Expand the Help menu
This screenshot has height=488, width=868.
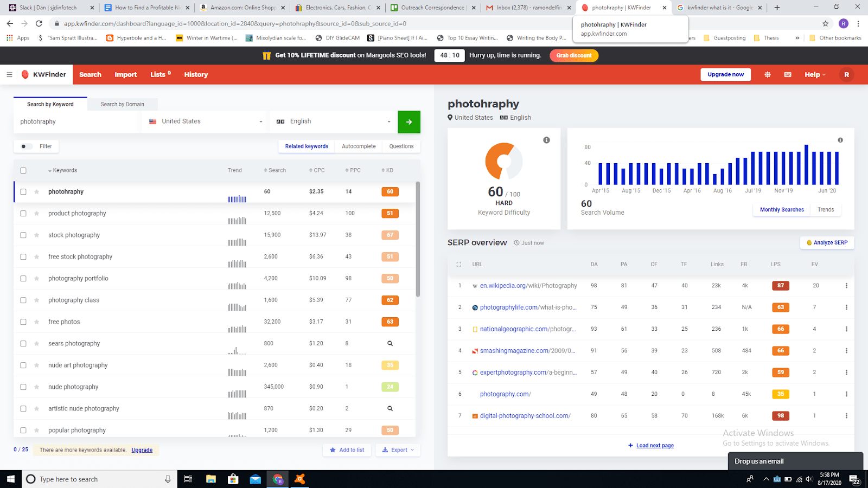(x=815, y=74)
